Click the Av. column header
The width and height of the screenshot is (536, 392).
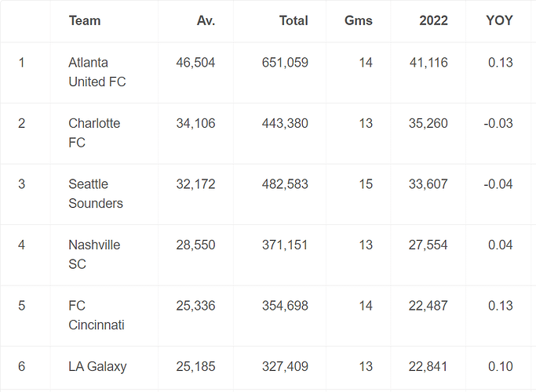coord(206,21)
